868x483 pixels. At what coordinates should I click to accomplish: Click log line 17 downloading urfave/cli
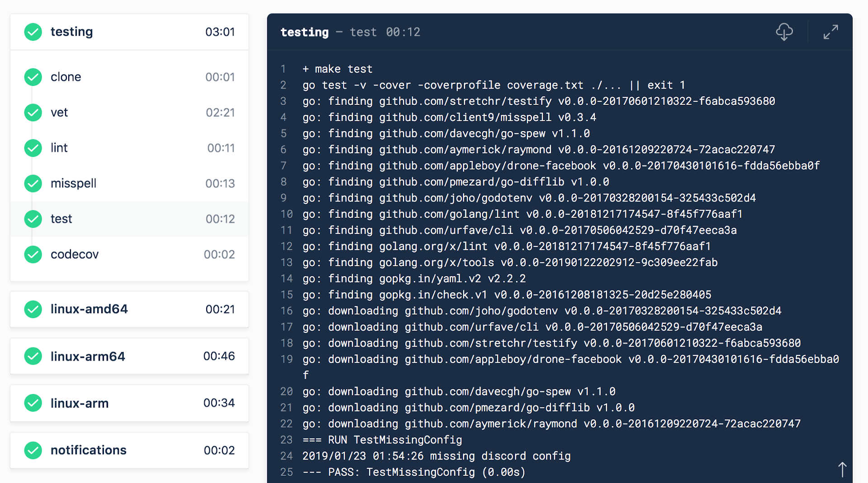click(533, 327)
